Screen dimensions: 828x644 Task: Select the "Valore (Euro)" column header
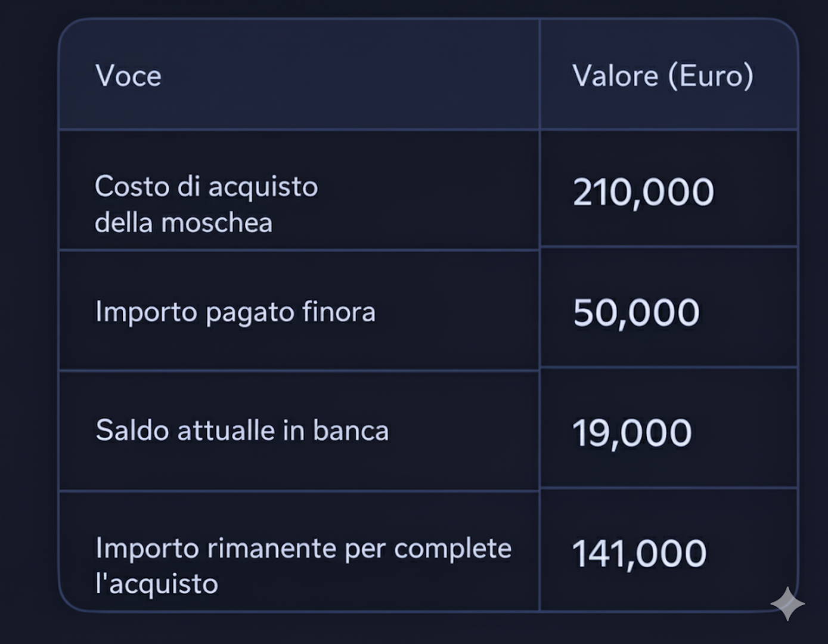[663, 76]
